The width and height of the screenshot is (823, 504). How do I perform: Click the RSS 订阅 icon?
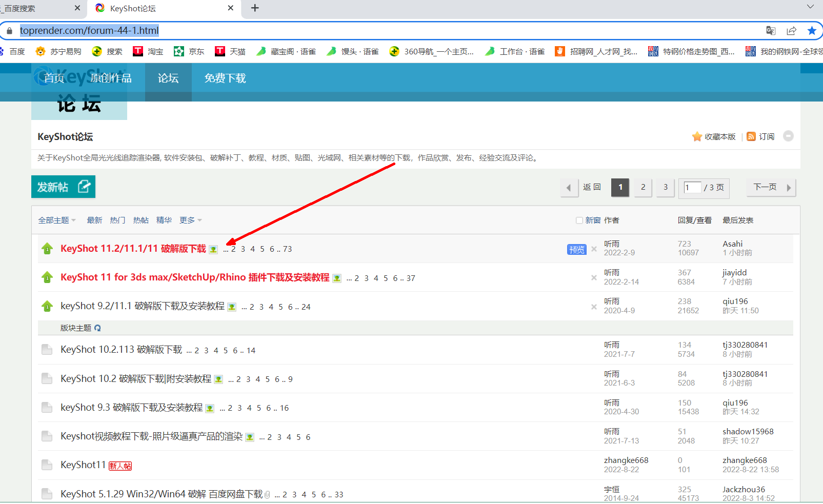point(751,136)
